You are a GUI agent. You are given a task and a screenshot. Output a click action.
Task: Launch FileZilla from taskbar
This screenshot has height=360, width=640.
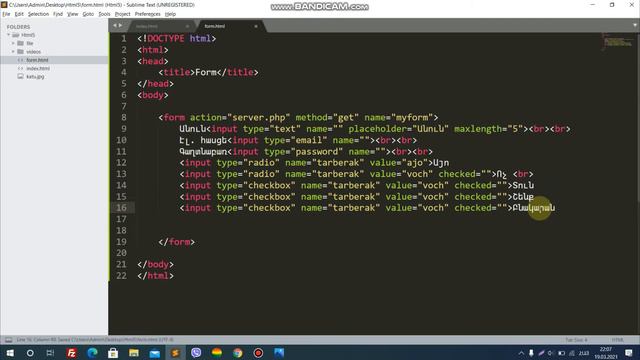click(71, 353)
